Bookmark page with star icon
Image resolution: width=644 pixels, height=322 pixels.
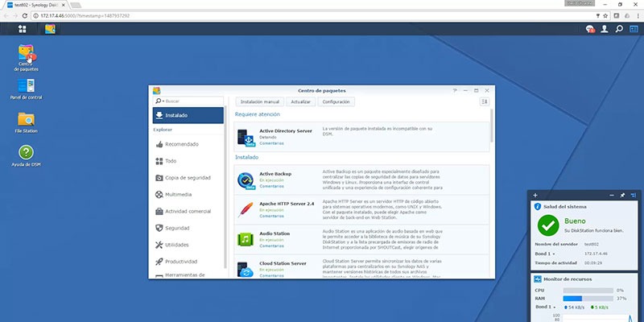pos(605,15)
